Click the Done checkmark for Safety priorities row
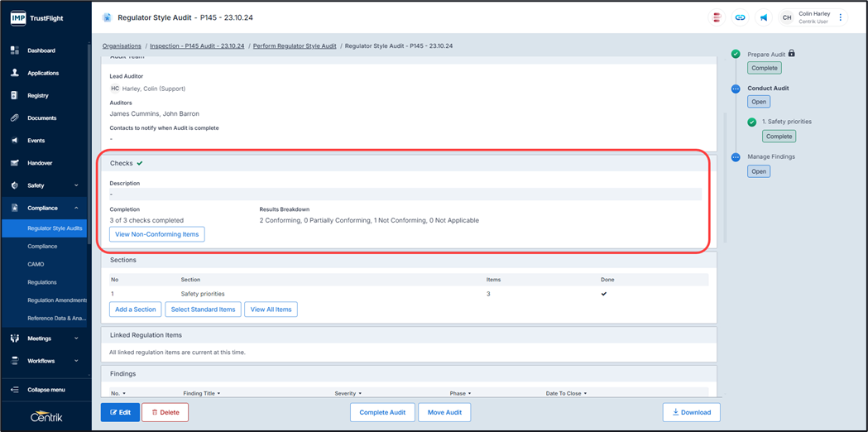The image size is (868, 432). (x=603, y=294)
